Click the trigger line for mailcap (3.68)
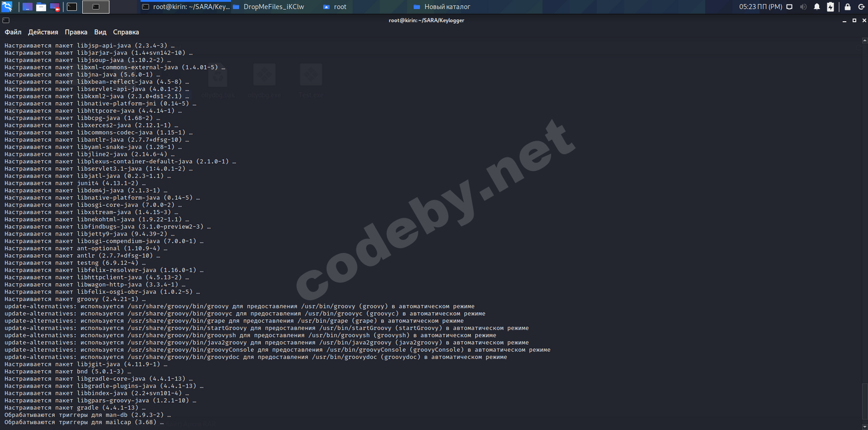Image resolution: width=868 pixels, height=430 pixels. click(84, 422)
